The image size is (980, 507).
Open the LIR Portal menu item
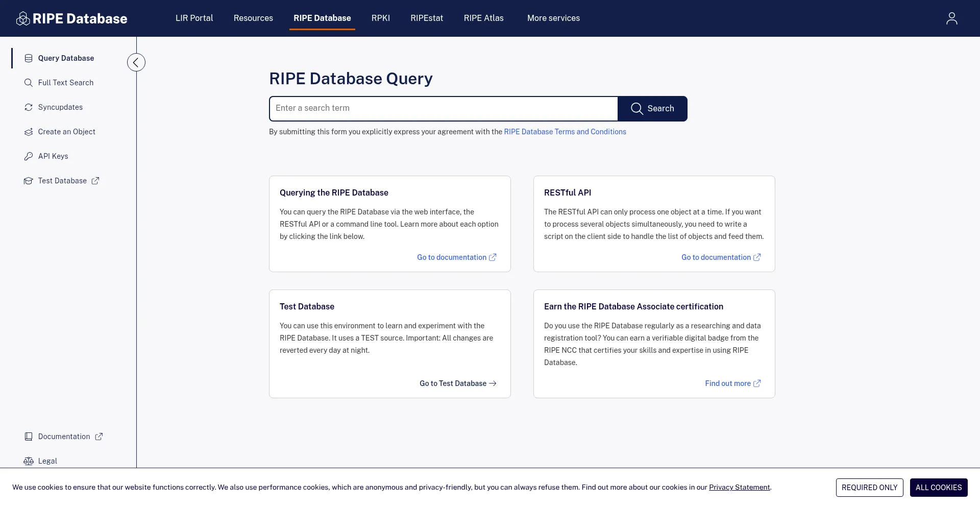pyautogui.click(x=194, y=18)
